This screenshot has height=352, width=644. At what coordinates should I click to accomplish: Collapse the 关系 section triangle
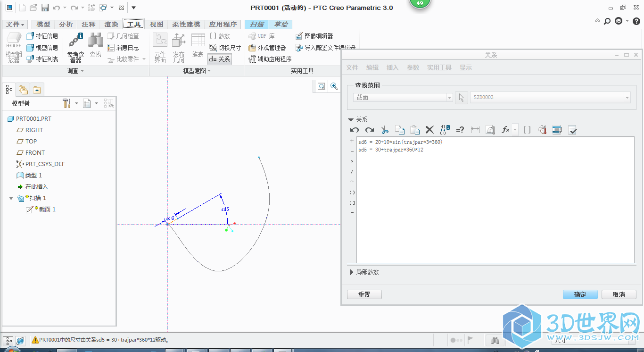pyautogui.click(x=350, y=120)
